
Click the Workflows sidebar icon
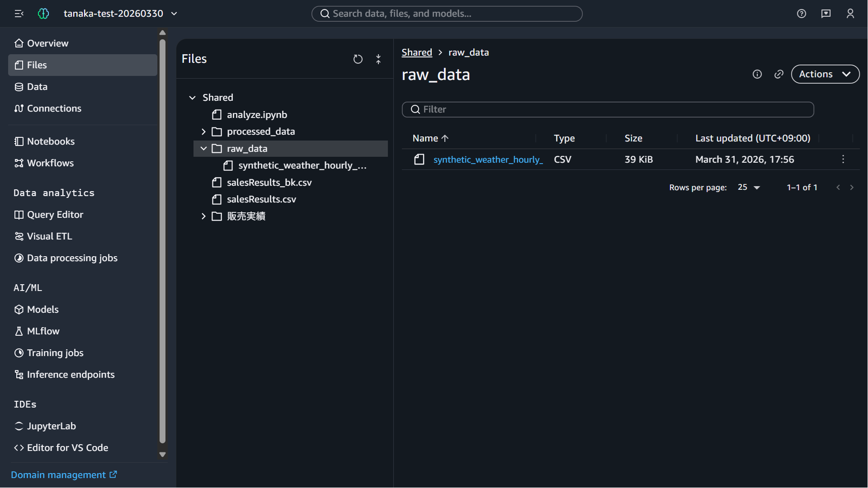19,163
